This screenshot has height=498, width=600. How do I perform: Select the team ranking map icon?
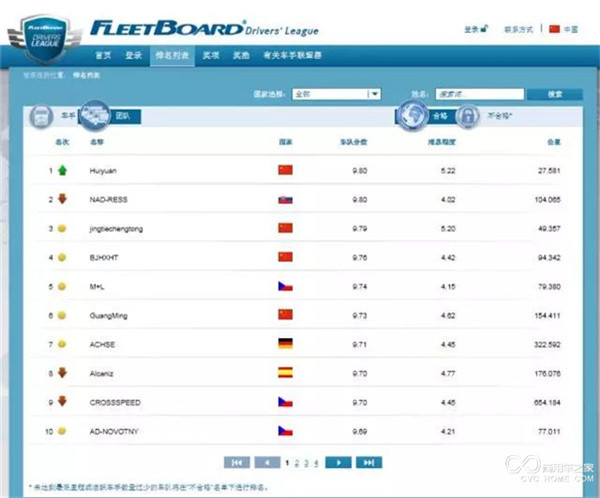95,115
